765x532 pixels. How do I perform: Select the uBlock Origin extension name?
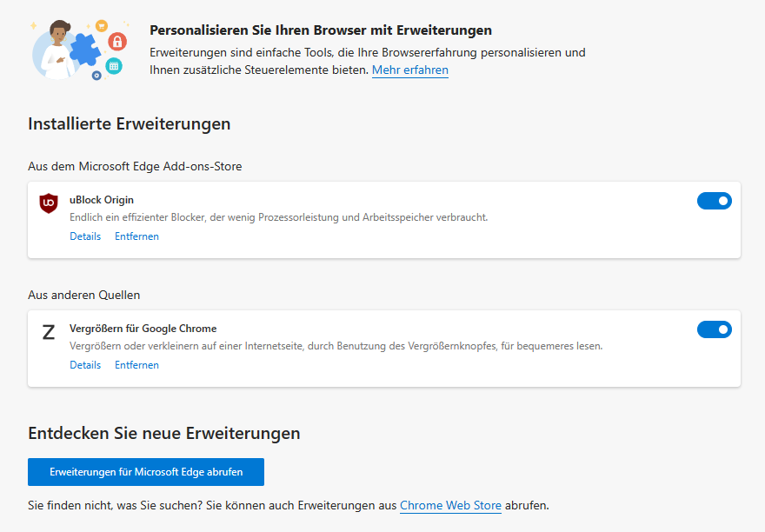(101, 200)
